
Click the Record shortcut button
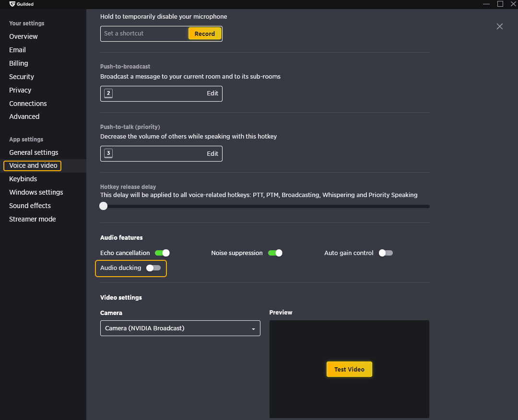pos(204,34)
